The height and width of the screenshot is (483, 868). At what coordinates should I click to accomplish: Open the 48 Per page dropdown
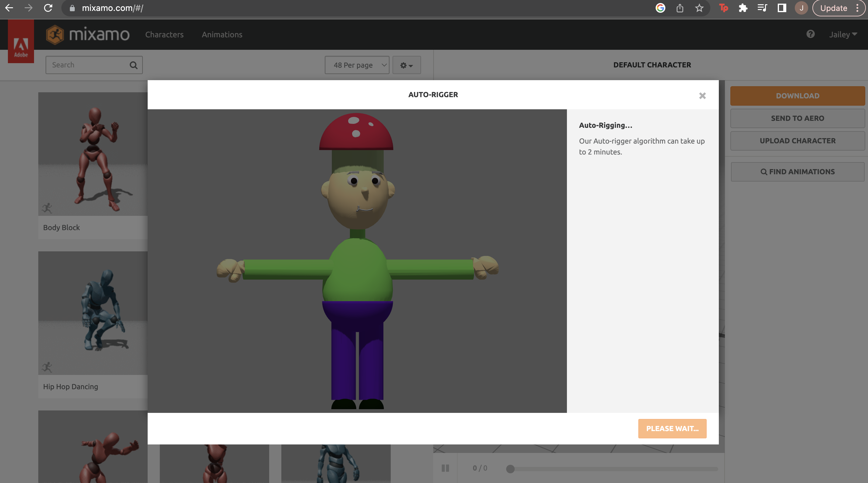pyautogui.click(x=357, y=65)
